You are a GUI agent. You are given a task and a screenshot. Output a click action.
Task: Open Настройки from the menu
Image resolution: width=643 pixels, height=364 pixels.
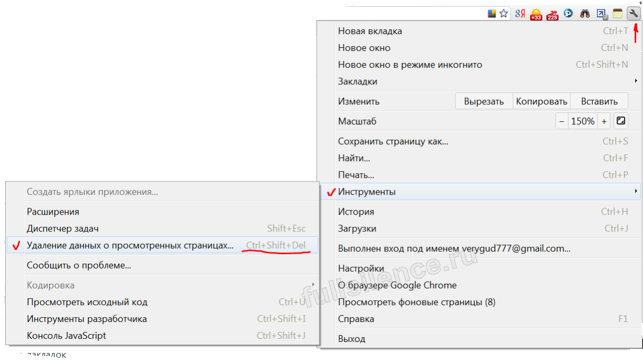tap(361, 269)
